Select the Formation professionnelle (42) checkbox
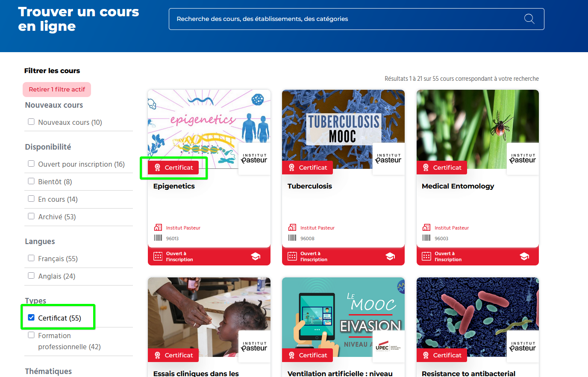Image resolution: width=588 pixels, height=377 pixels. pyautogui.click(x=31, y=335)
